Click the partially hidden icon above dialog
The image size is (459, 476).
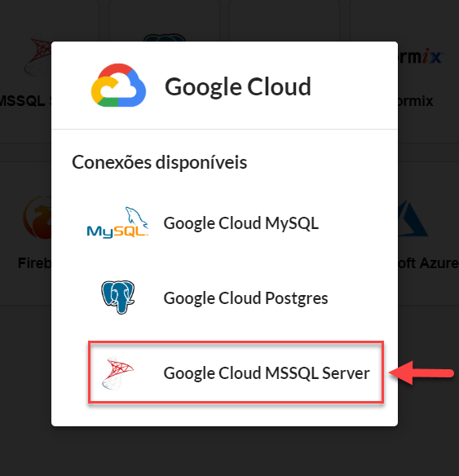tap(164, 37)
